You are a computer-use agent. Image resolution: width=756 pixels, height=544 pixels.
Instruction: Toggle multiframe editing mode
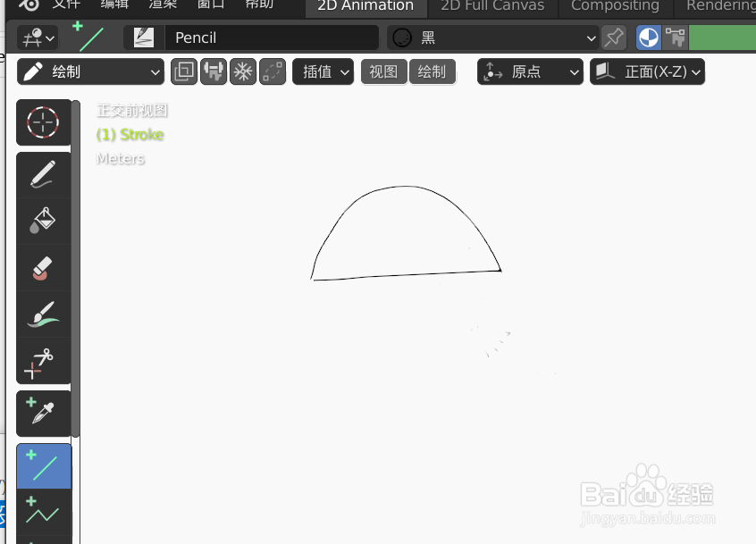pyautogui.click(x=213, y=71)
